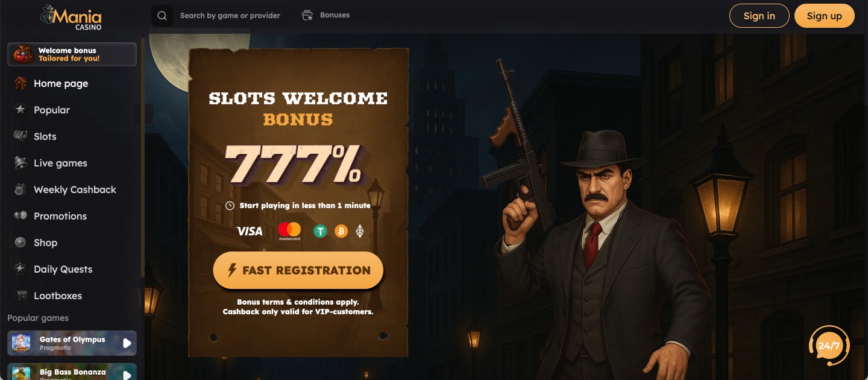The height and width of the screenshot is (380, 868).
Task: Click the Sign in button
Action: [x=759, y=16]
